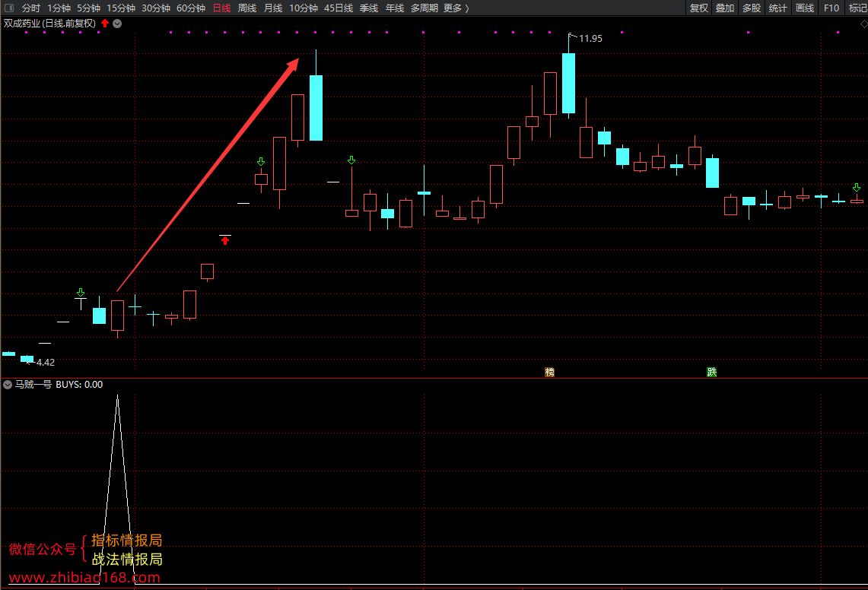The height and width of the screenshot is (590, 868).
Task: Open the 多周期 multi-period view
Action: pyautogui.click(x=424, y=8)
